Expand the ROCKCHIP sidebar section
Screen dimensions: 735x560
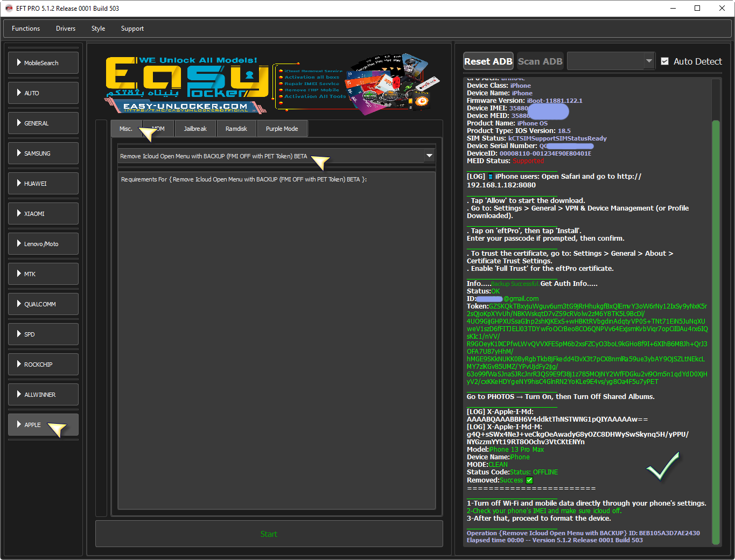click(44, 365)
